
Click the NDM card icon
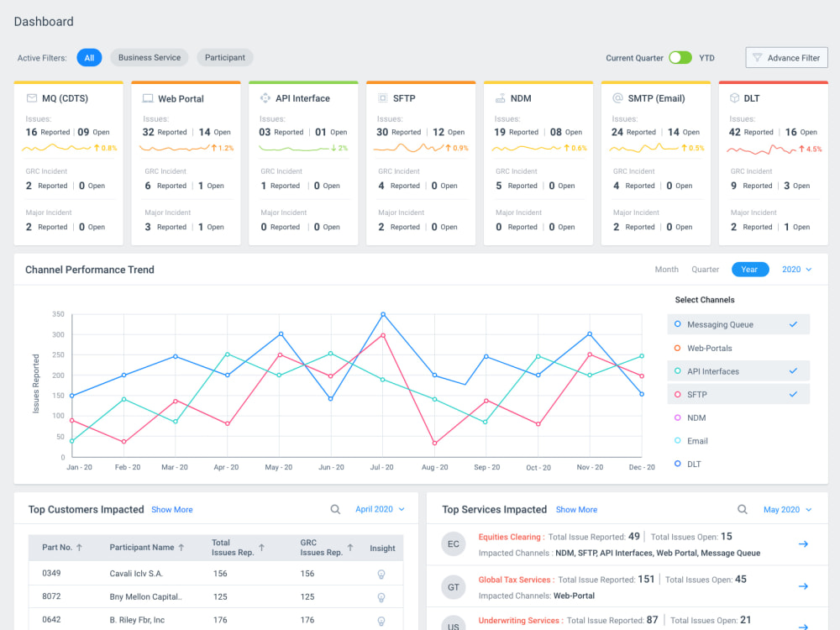pos(500,98)
